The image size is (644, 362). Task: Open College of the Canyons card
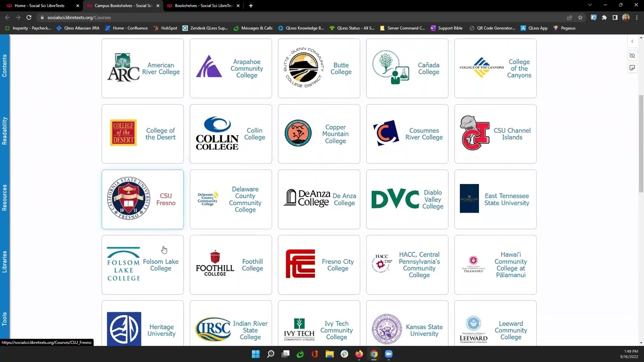pos(496,68)
